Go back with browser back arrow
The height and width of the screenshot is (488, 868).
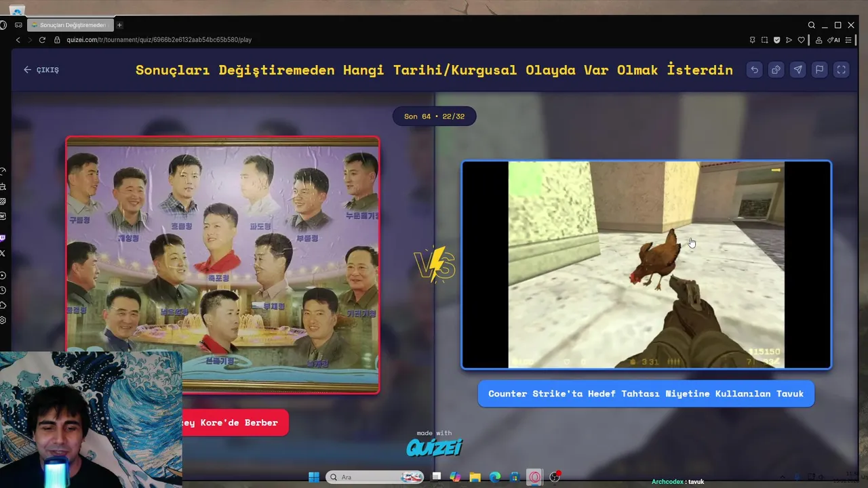18,40
